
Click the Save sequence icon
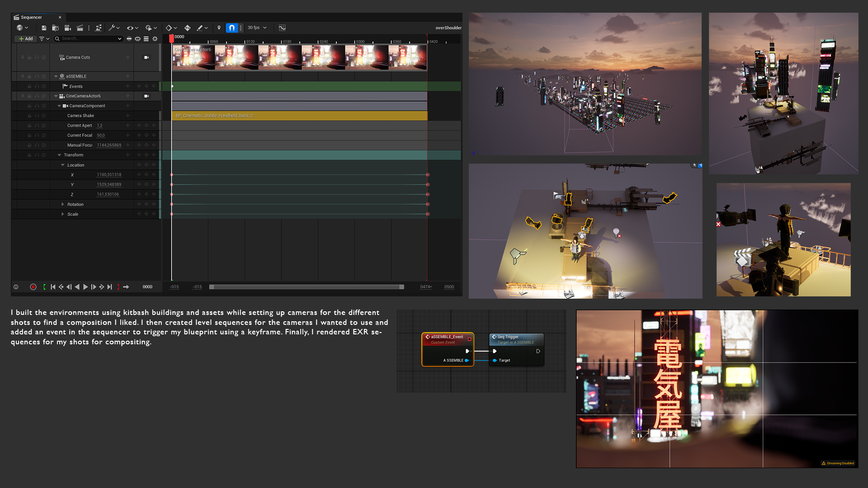(x=44, y=28)
